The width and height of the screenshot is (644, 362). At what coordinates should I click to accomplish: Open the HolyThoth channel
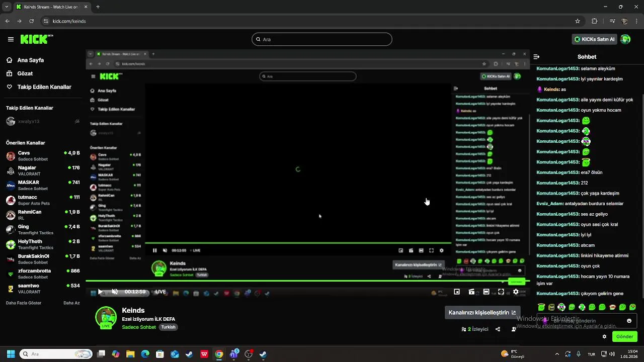(43, 244)
